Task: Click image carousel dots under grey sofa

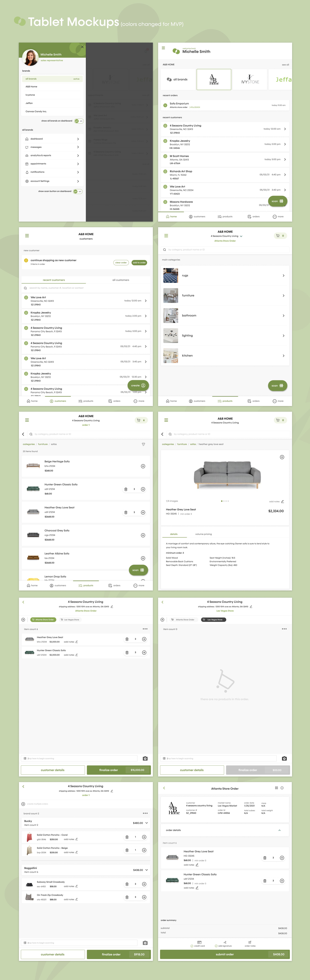Action: point(225,501)
